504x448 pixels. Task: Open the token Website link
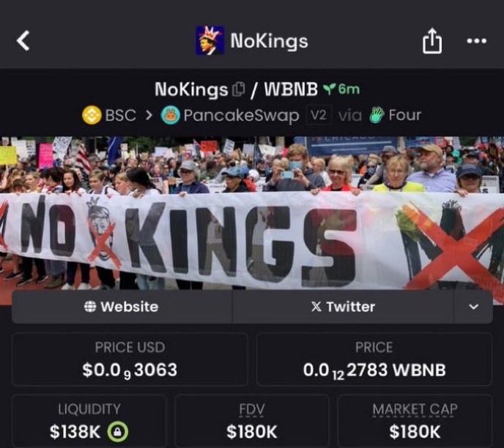point(122,307)
